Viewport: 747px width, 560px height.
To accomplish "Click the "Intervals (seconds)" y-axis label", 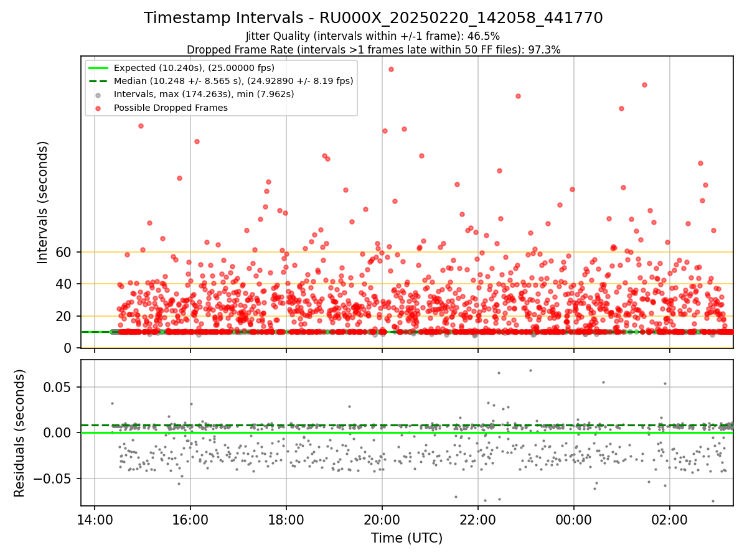I will click(42, 202).
